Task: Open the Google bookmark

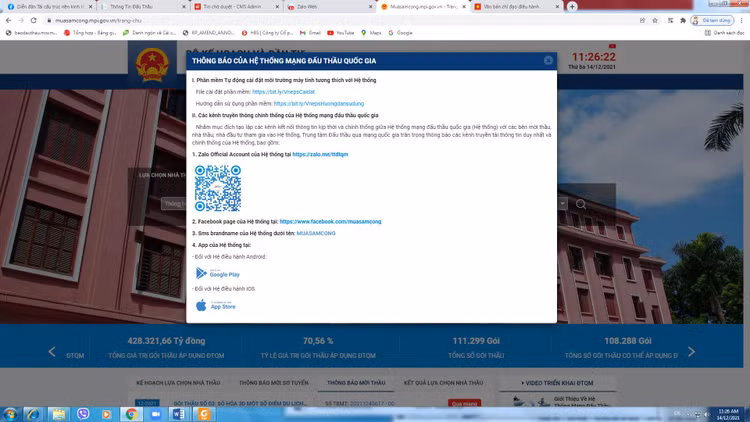Action: [x=400, y=33]
